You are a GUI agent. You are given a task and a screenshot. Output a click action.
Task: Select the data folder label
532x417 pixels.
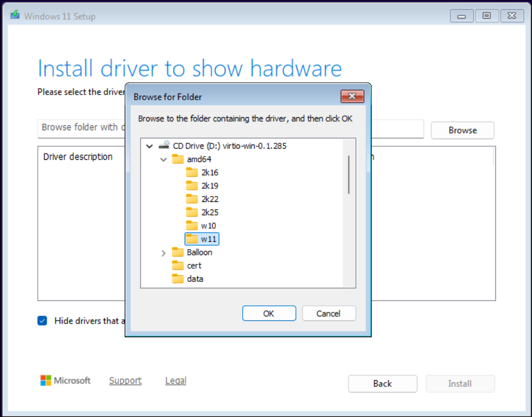(x=195, y=279)
